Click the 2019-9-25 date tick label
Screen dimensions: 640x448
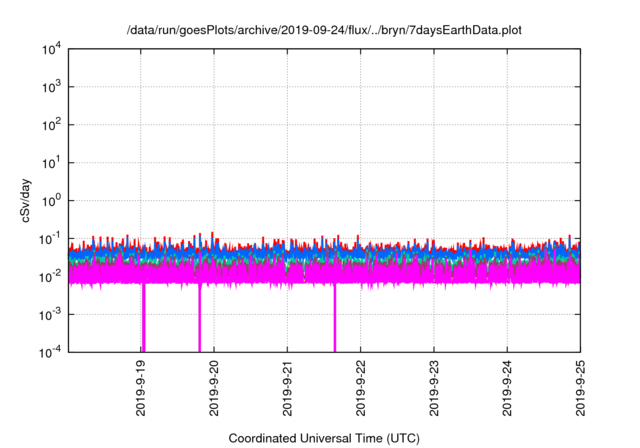point(580,388)
